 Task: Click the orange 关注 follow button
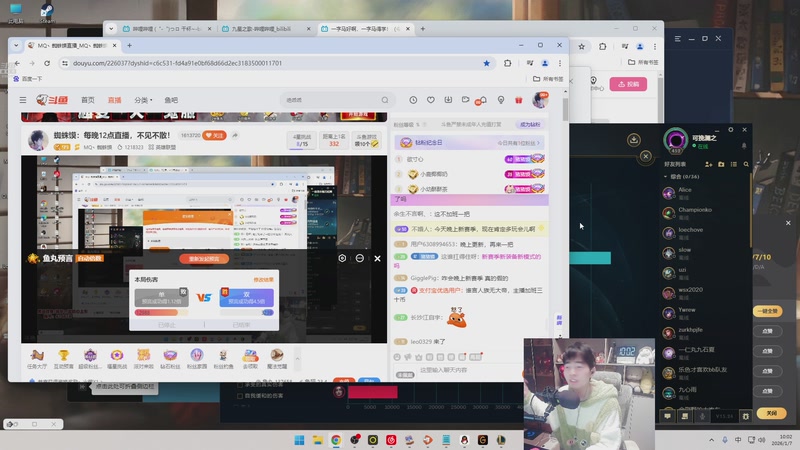click(214, 135)
